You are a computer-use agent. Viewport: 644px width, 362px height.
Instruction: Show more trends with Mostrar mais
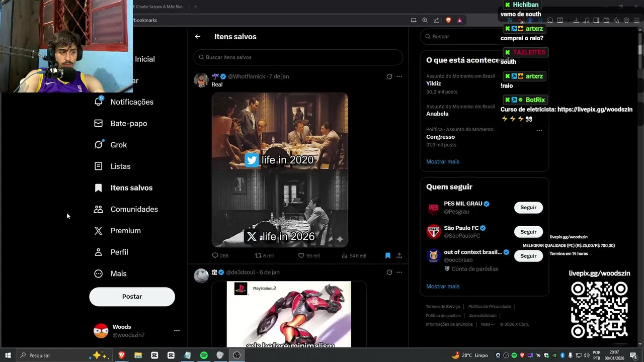coord(443,161)
